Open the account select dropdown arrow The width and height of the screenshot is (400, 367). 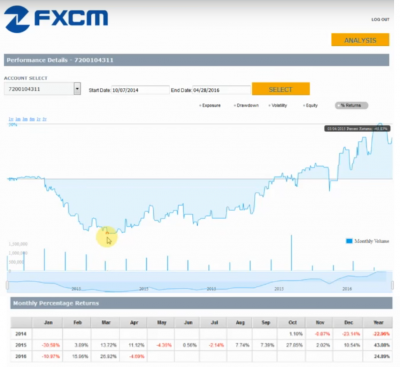[77, 89]
